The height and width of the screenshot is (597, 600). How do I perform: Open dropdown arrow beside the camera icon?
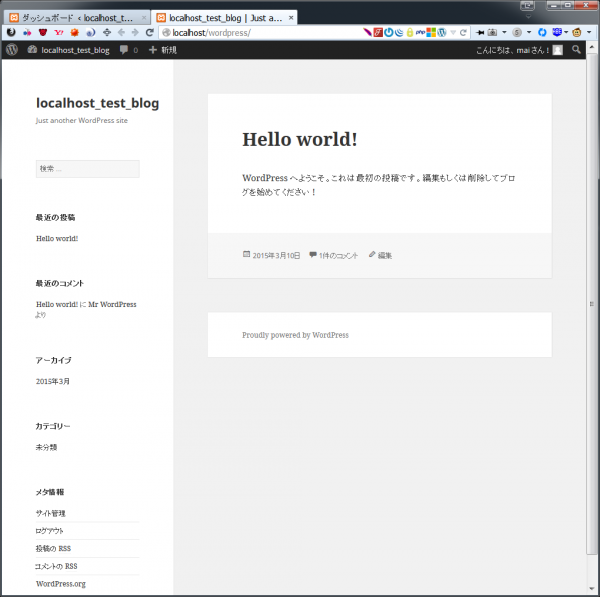504,33
